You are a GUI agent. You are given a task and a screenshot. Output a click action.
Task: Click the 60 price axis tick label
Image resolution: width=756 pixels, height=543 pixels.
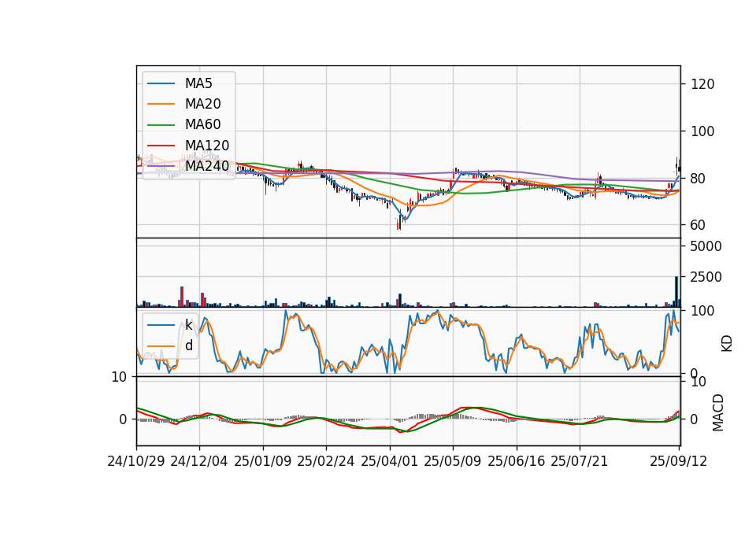click(699, 225)
